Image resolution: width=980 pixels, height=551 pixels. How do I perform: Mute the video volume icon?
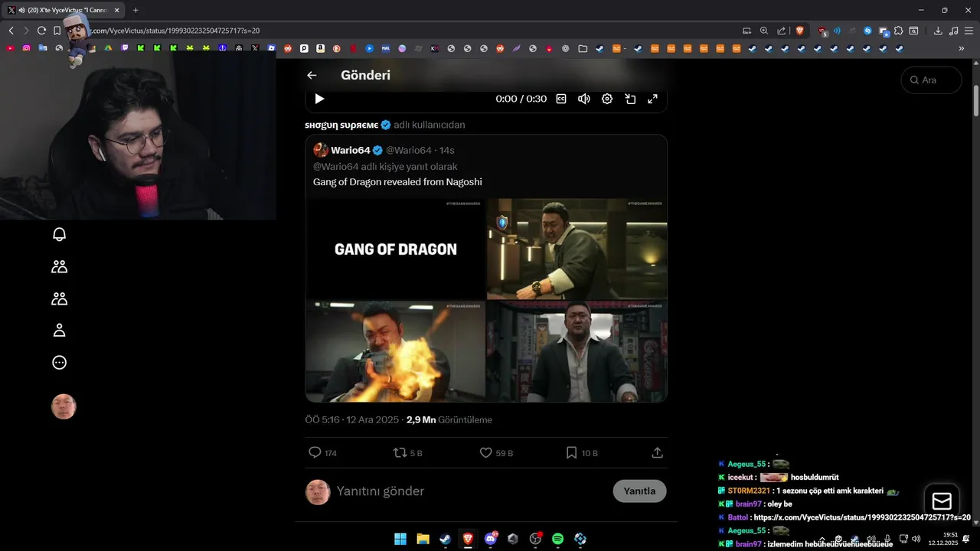[583, 99]
